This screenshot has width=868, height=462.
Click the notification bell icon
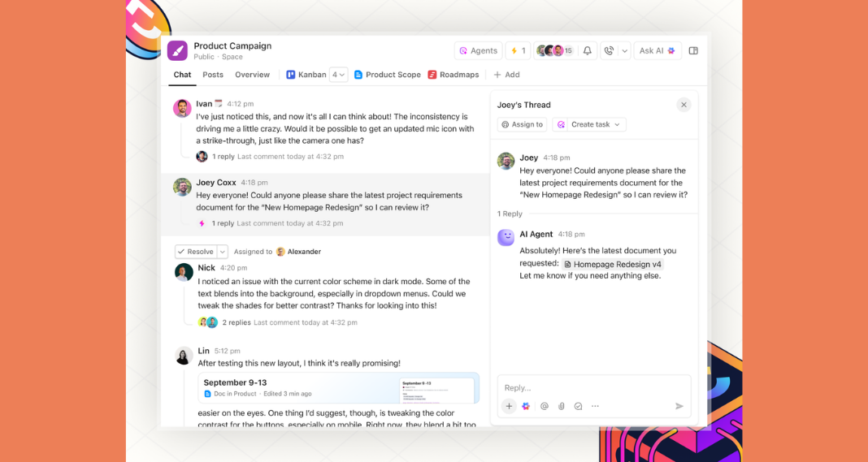coord(588,50)
